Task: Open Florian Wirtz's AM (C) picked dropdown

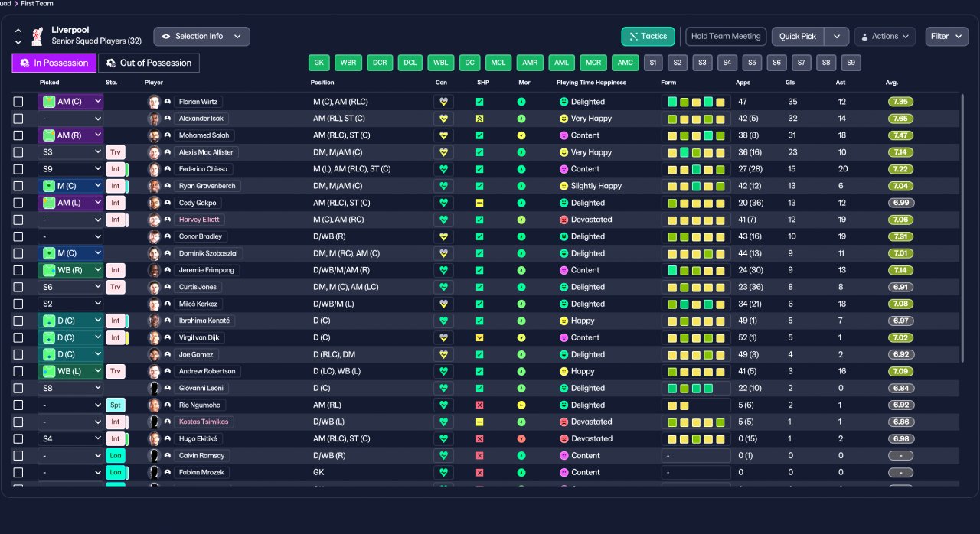Action: (70, 102)
